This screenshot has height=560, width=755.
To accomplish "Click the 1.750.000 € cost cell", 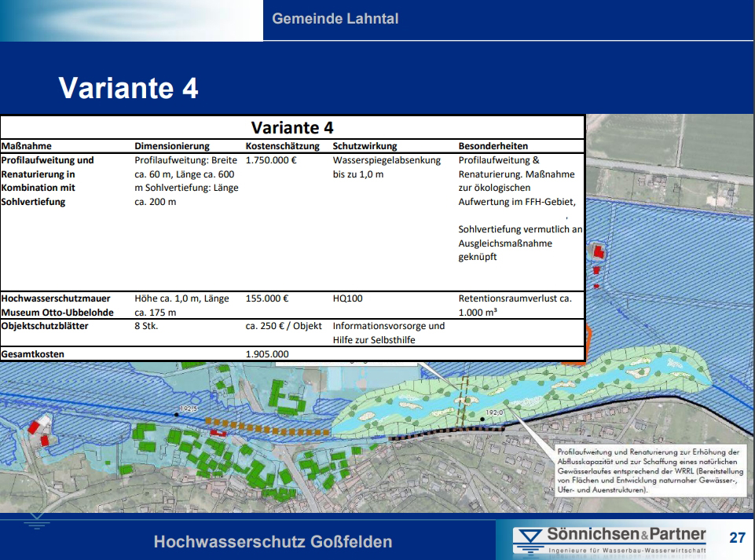I will 271,160.
